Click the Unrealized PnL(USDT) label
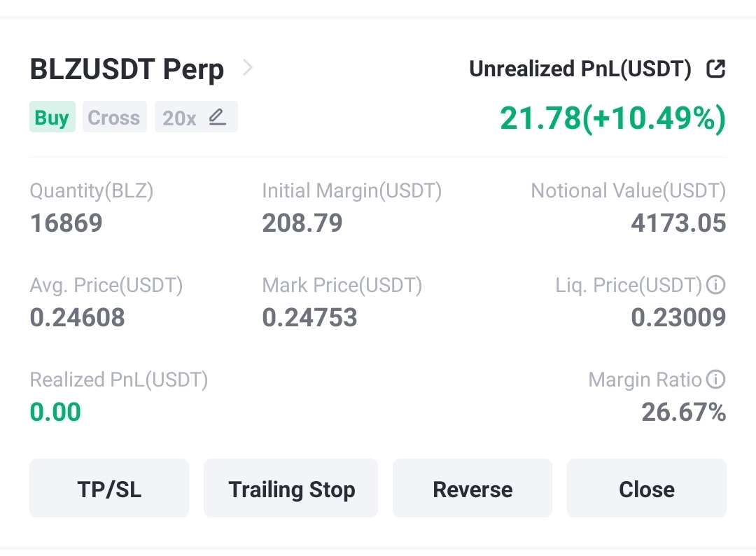 [580, 69]
